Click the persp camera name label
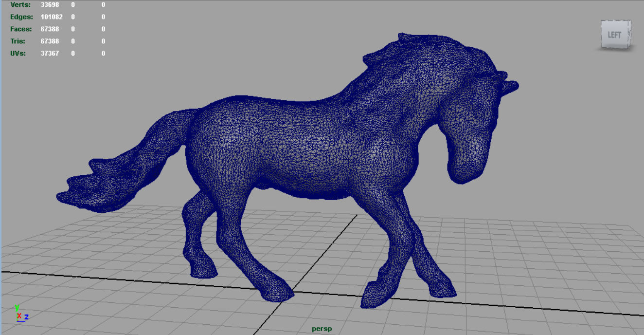Image resolution: width=644 pixels, height=335 pixels. click(322, 329)
